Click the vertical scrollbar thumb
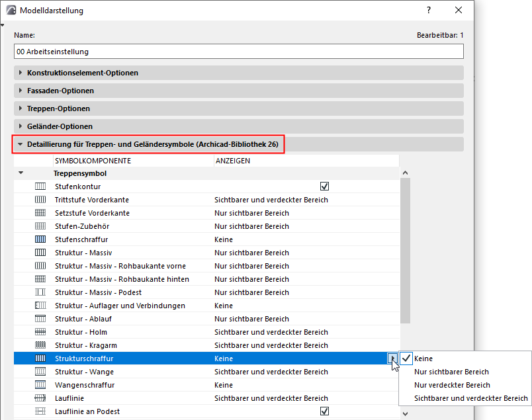Viewport: 532px width, 420px height. pos(405,251)
